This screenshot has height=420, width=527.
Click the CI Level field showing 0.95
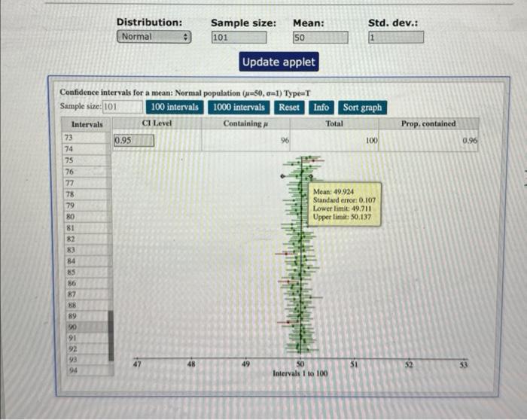134,141
